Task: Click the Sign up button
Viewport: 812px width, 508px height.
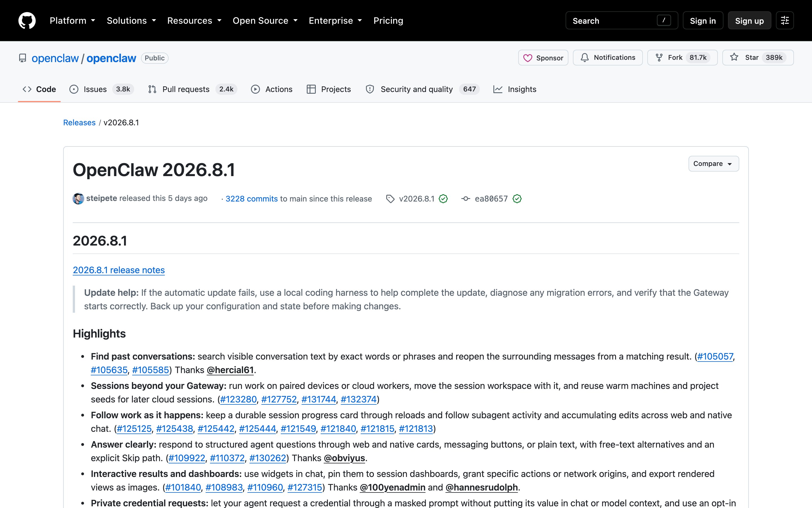Action: (x=749, y=21)
